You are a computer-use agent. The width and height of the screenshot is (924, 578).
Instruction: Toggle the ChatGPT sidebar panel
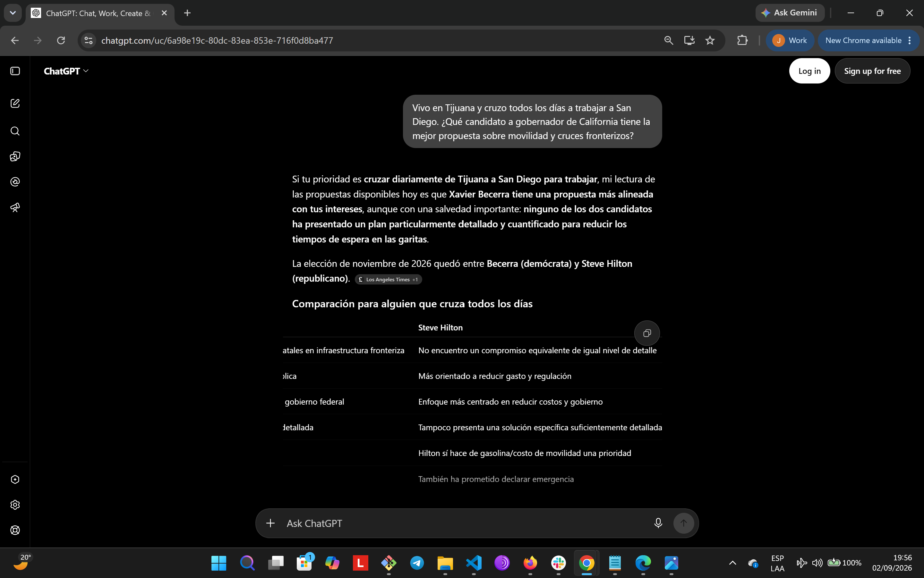click(x=15, y=71)
